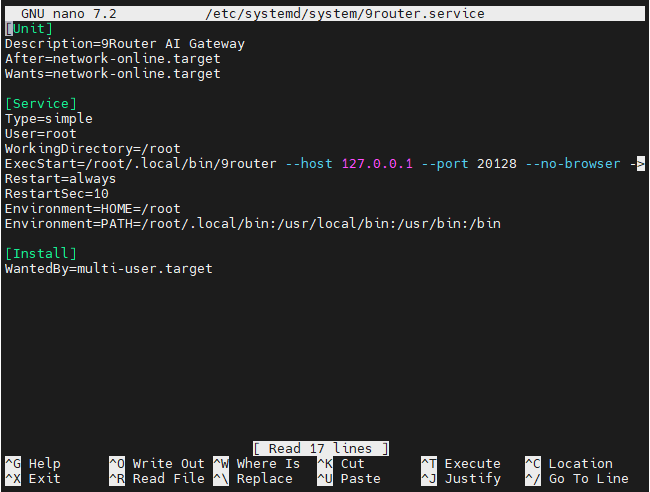This screenshot has height=492, width=650.
Task: Click the Restart=always line
Action: pos(61,179)
